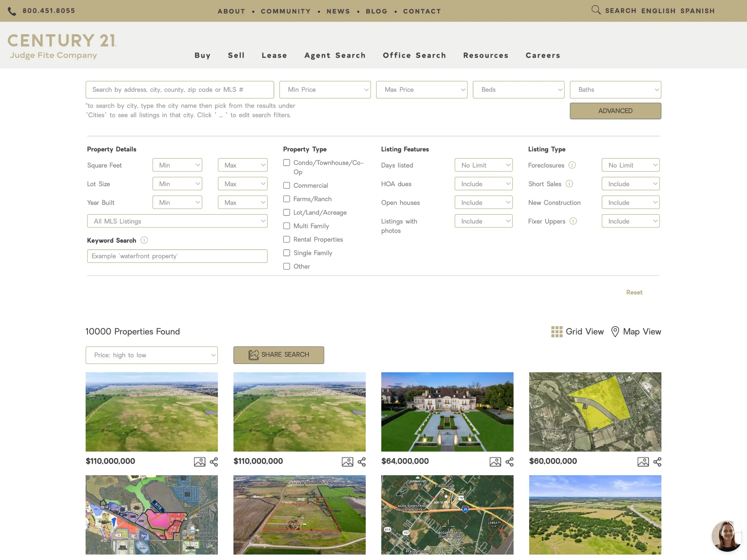
Task: Switch to Grid View icon
Action: 557,332
